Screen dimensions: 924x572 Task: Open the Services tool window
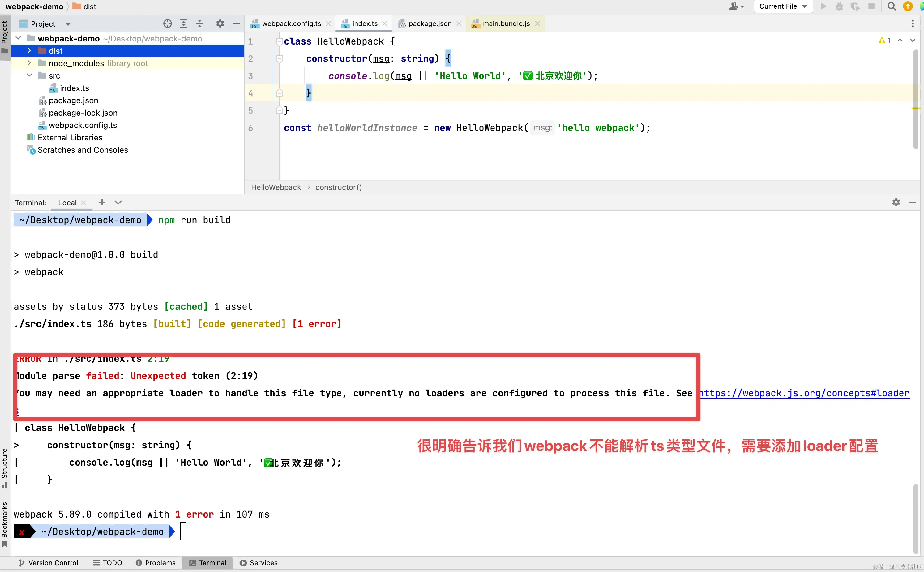pyautogui.click(x=259, y=563)
